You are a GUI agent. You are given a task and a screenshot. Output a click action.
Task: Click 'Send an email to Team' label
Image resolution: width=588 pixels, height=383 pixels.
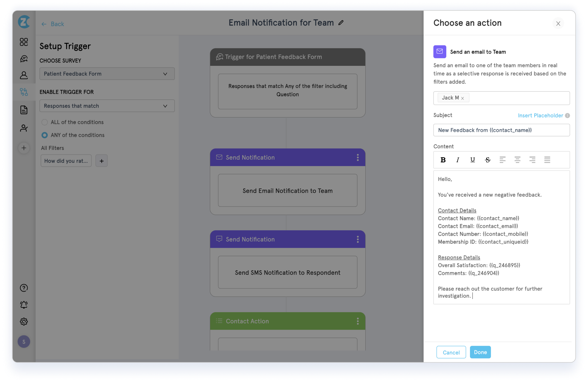pyautogui.click(x=478, y=52)
